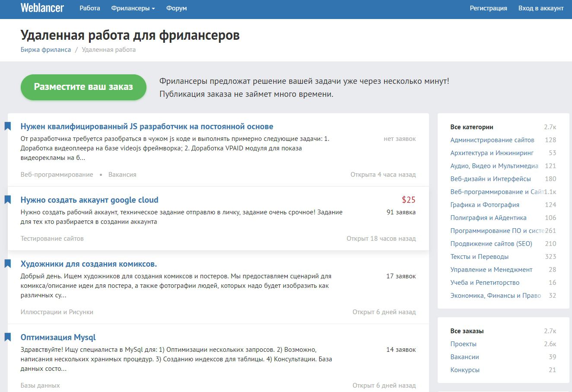Image resolution: width=572 pixels, height=392 pixels.
Task: Choose Все категории in sidebar
Action: click(472, 127)
